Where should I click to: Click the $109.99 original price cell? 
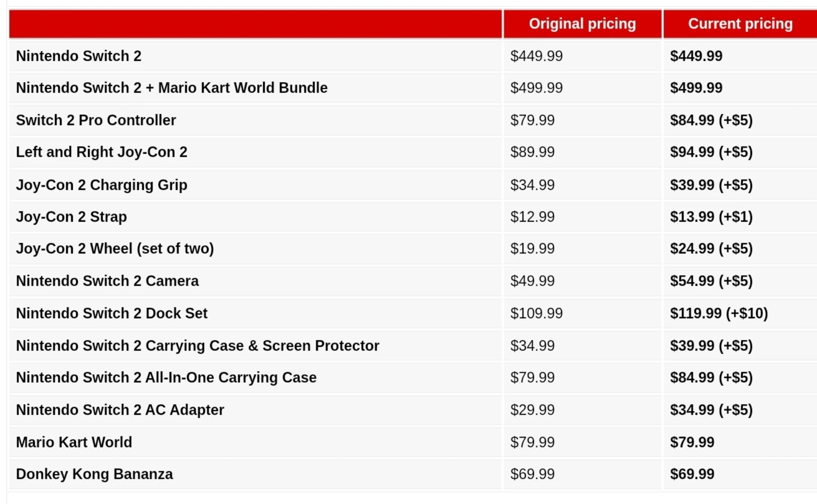coord(536,313)
